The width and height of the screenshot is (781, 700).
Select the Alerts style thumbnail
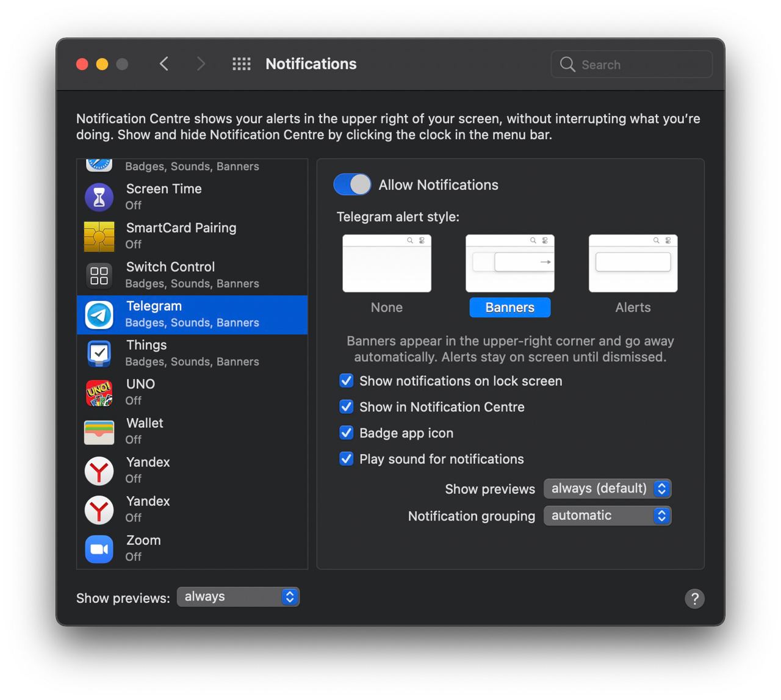click(x=633, y=263)
